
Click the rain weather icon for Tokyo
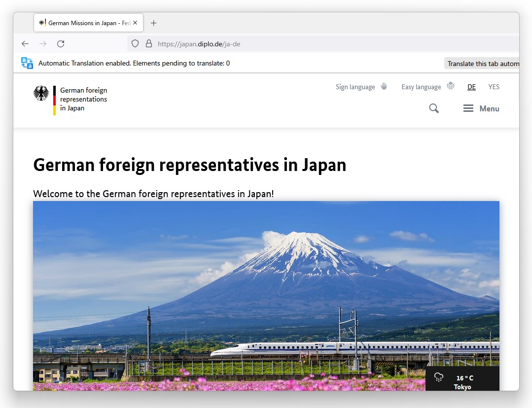[x=438, y=377]
